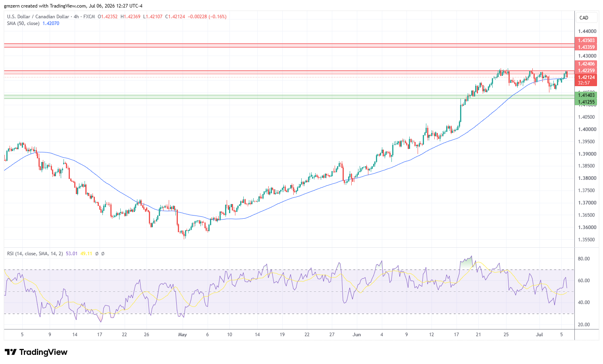The height and width of the screenshot is (364, 603).
Task: Click the change value −0.00228 (−0.16%)
Action: 207,17
